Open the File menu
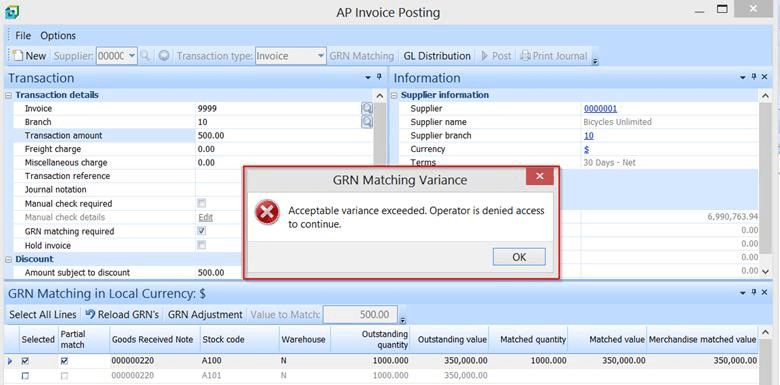 pyautogui.click(x=23, y=36)
